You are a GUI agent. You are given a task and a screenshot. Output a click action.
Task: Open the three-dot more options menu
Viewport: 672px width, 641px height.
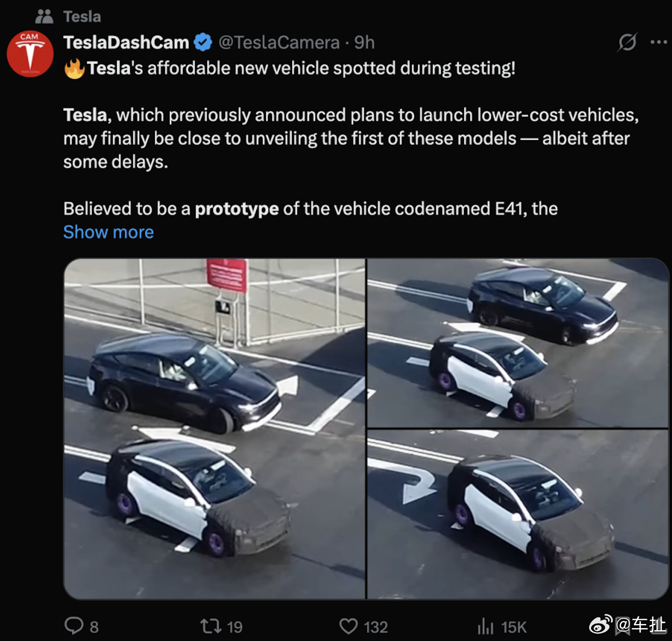(x=659, y=42)
